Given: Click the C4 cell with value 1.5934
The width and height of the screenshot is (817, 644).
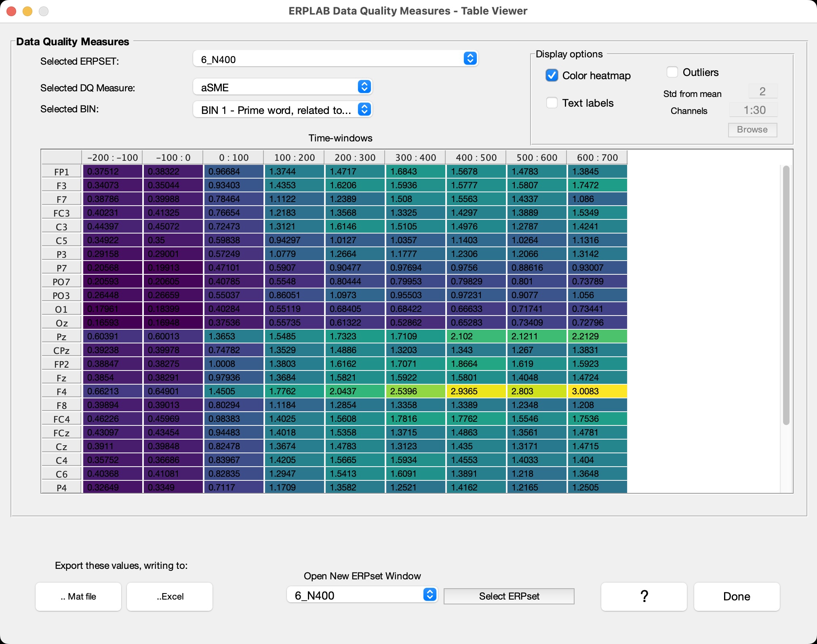Looking at the screenshot, I should pyautogui.click(x=415, y=460).
